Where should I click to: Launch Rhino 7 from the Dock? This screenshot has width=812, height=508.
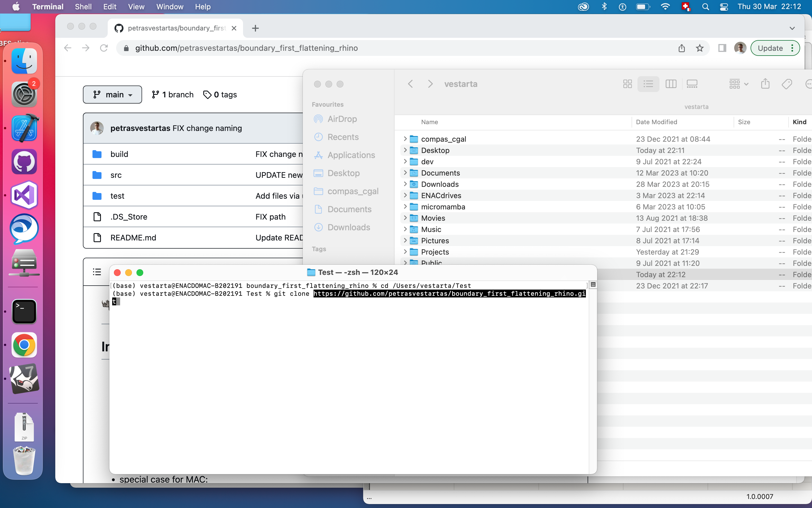click(24, 379)
